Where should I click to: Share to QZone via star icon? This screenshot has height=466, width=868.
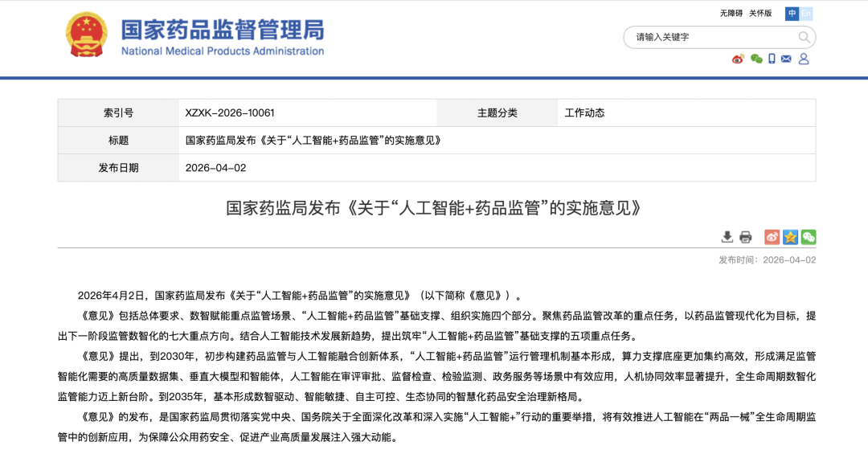click(790, 237)
